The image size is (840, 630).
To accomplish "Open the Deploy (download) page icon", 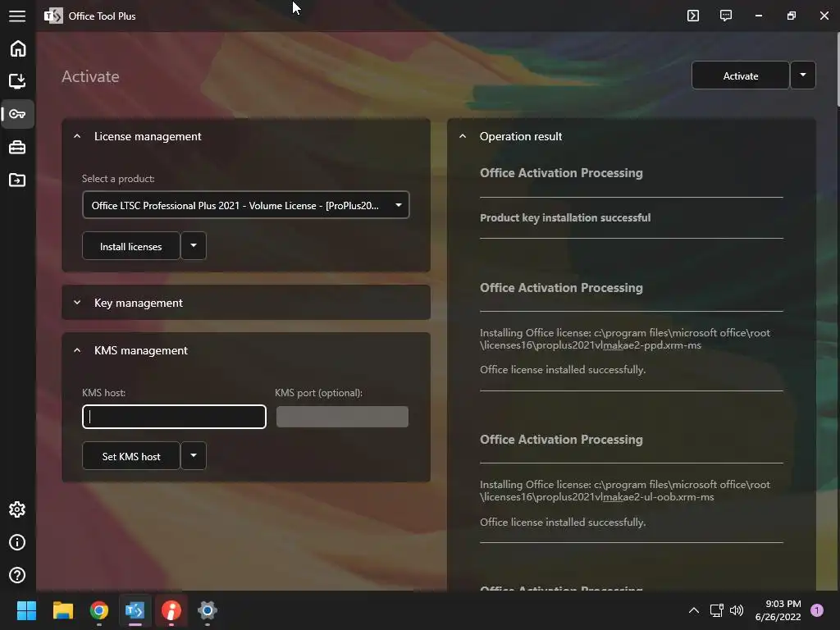I will pos(18,81).
